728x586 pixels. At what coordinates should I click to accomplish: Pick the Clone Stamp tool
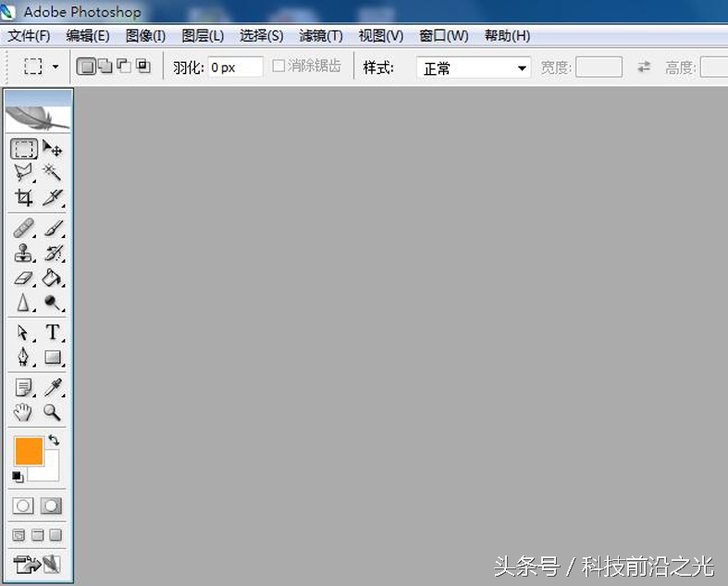(24, 253)
